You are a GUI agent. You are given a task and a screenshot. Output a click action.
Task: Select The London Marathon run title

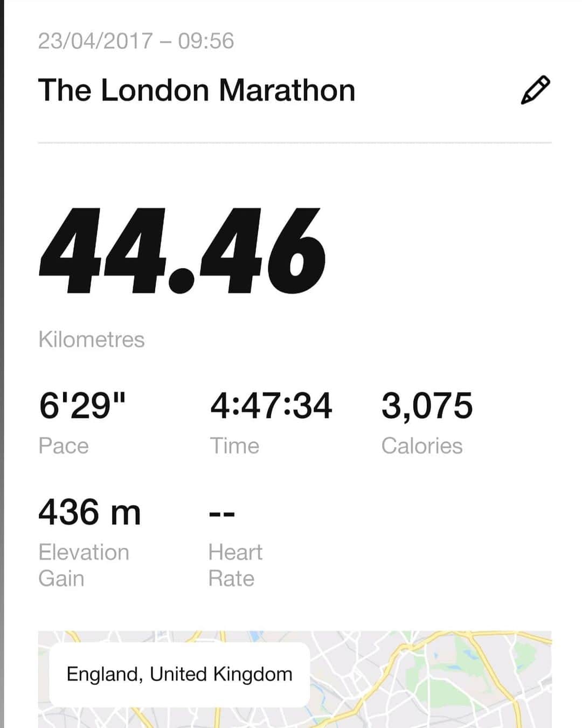click(197, 90)
